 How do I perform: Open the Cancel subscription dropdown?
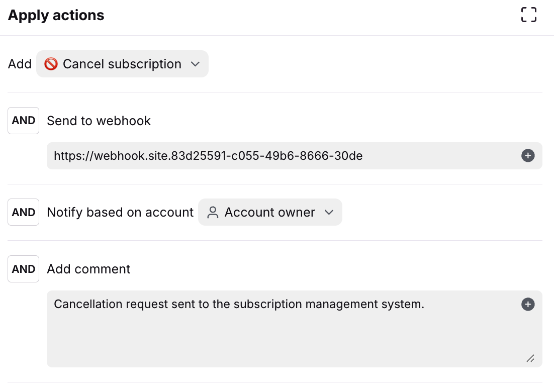[122, 64]
